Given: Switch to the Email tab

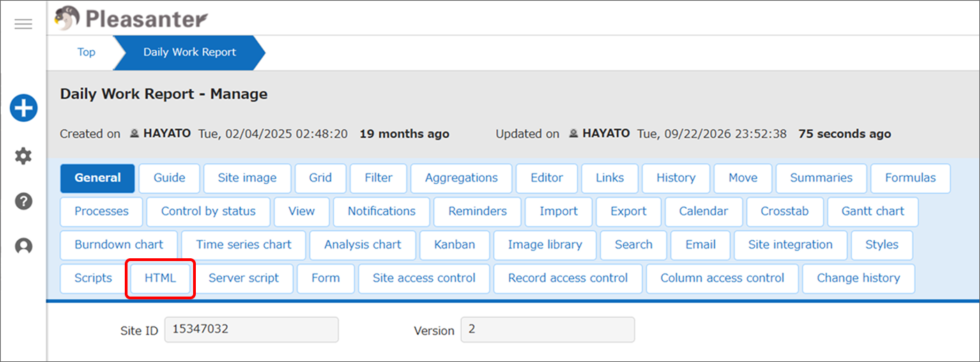Looking at the screenshot, I should (700, 245).
